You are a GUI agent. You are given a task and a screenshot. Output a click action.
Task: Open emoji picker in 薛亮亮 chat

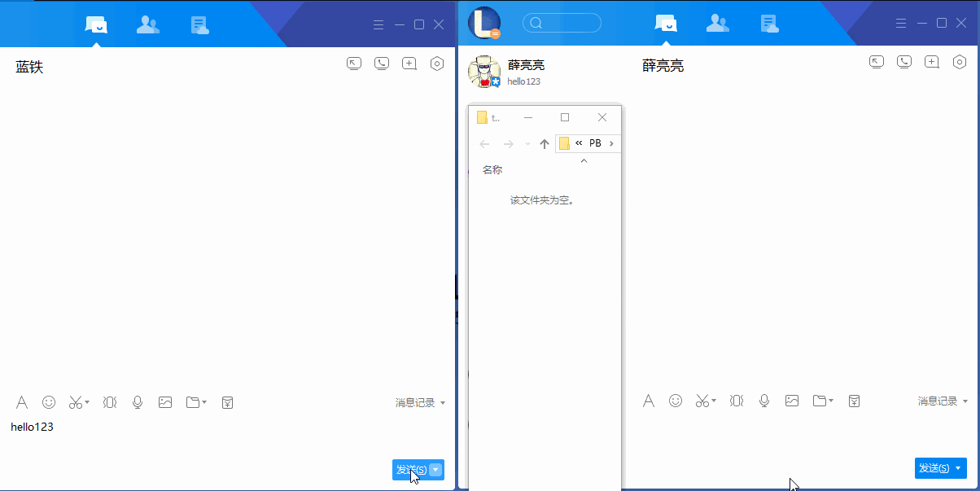click(x=676, y=401)
